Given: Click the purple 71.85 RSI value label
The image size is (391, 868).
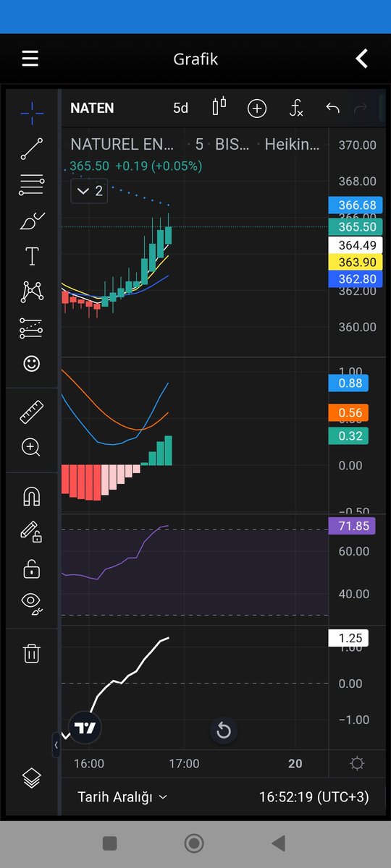Looking at the screenshot, I should [352, 526].
